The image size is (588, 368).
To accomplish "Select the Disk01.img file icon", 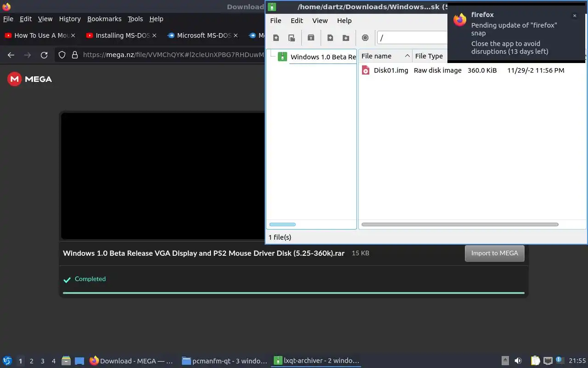I will tap(366, 70).
